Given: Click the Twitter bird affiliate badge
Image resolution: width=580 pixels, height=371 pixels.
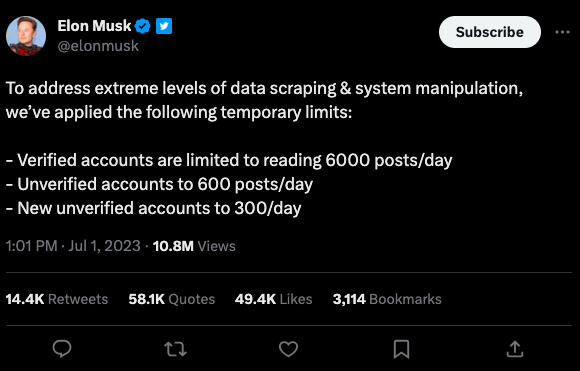Looking at the screenshot, I should (164, 26).
